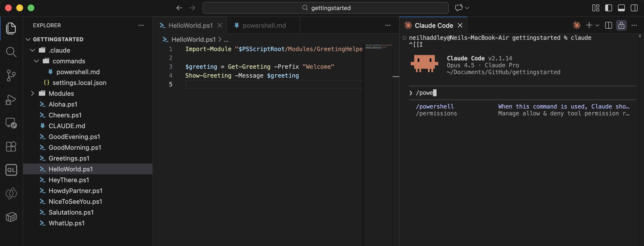Toggle the editor lock icon in Claude panel

point(621,25)
